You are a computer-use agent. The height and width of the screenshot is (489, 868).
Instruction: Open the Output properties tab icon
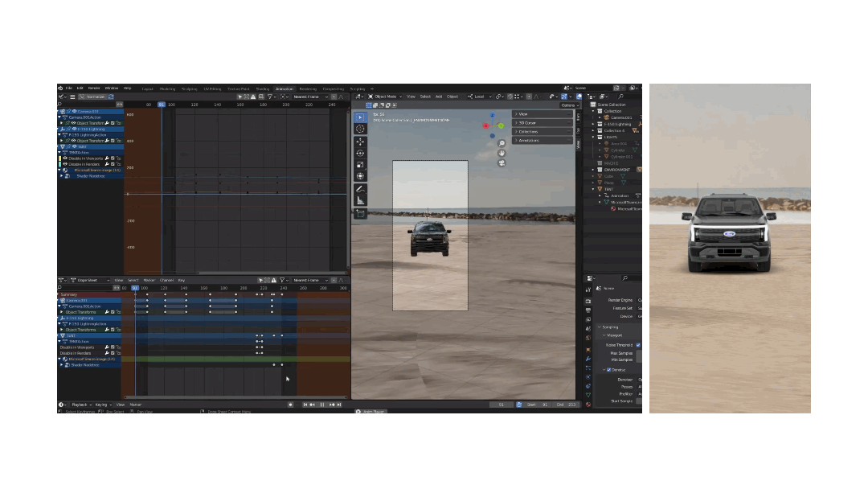pyautogui.click(x=588, y=310)
